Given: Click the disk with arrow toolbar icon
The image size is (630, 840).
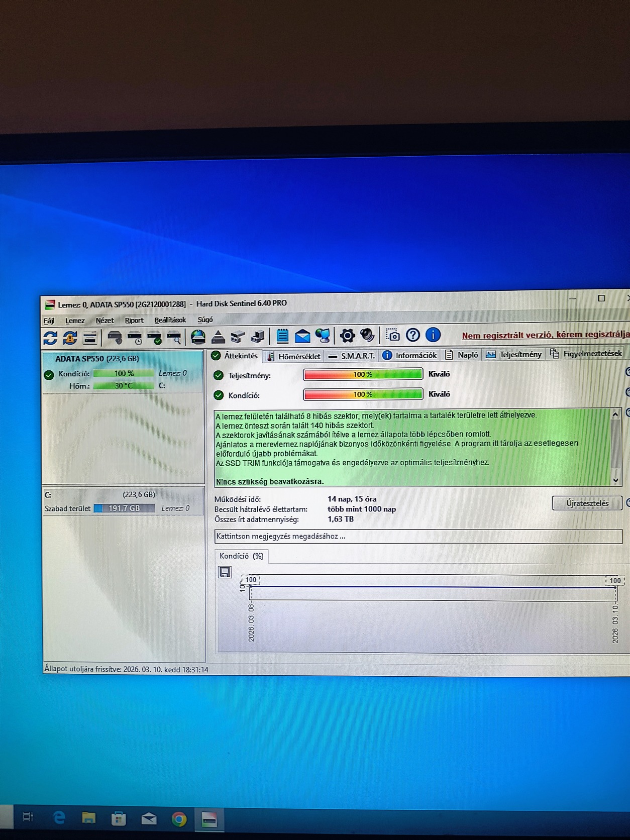Looking at the screenshot, I should pos(258,337).
